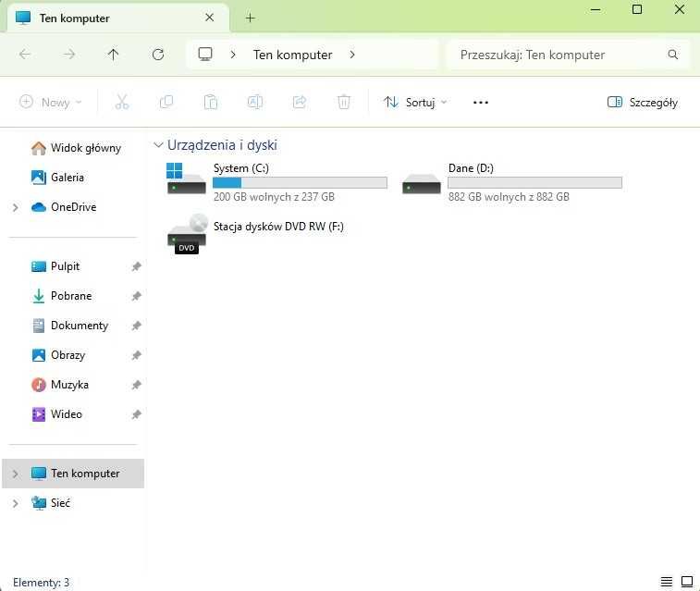Click Ten komputer breadcrumb in address bar
This screenshot has height=591, width=700.
(x=293, y=55)
